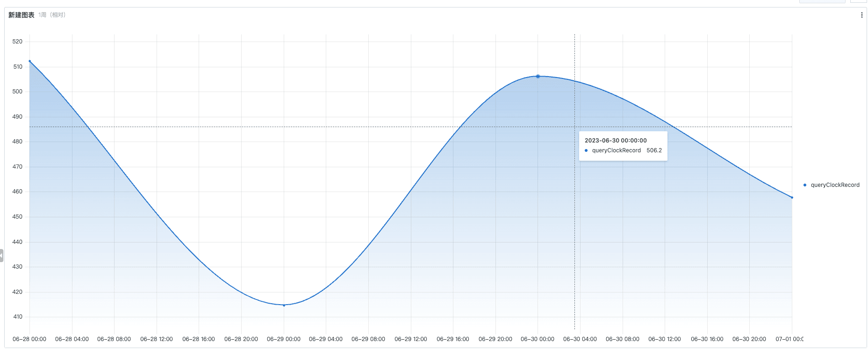Screen dimensions: 868x349
Task: Click the y-axis label 510
Action: (17, 67)
